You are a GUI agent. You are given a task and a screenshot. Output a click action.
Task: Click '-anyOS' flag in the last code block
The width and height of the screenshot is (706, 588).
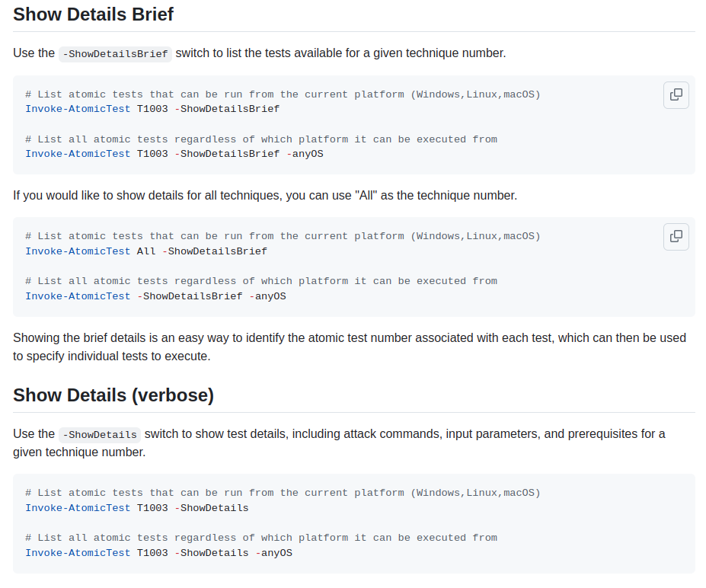pyautogui.click(x=273, y=553)
